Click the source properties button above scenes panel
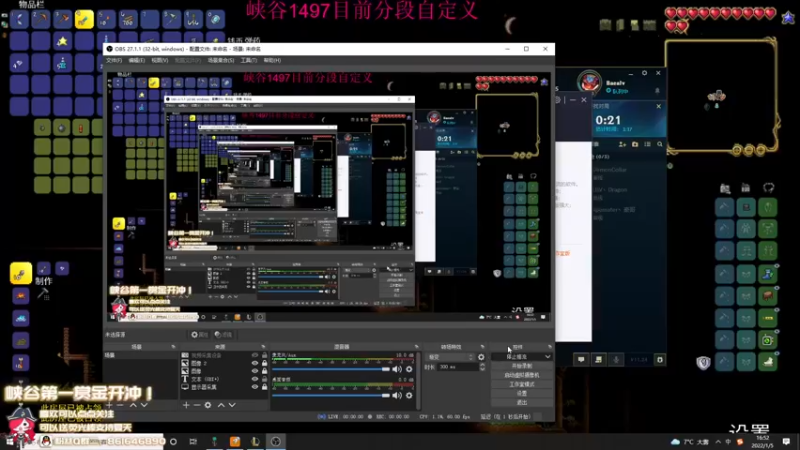The width and height of the screenshot is (800, 450). pyautogui.click(x=199, y=335)
